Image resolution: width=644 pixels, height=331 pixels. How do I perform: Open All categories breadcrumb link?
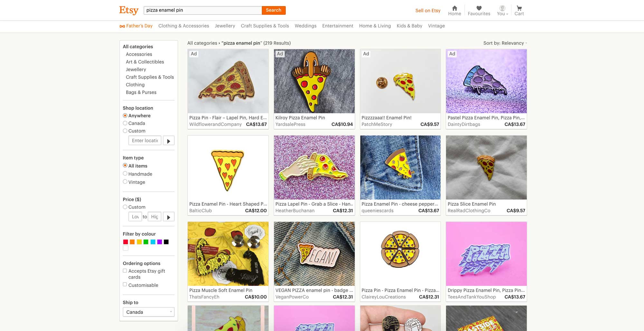(202, 43)
